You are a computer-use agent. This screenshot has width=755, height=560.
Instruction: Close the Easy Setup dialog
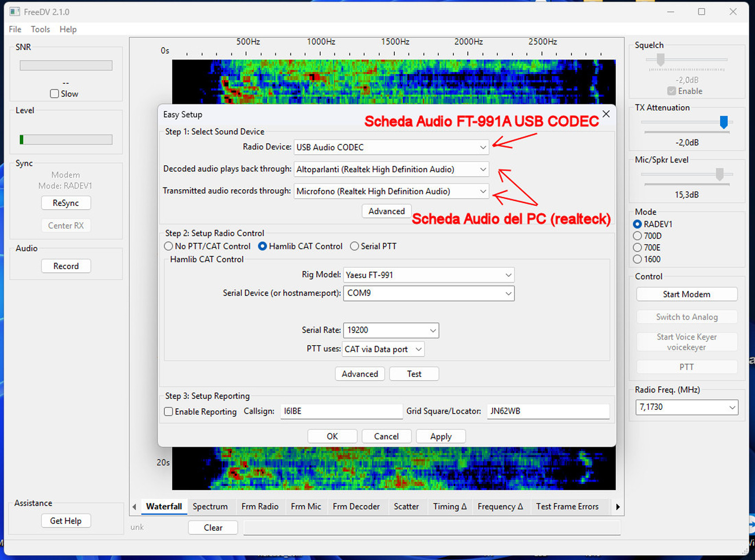point(606,114)
